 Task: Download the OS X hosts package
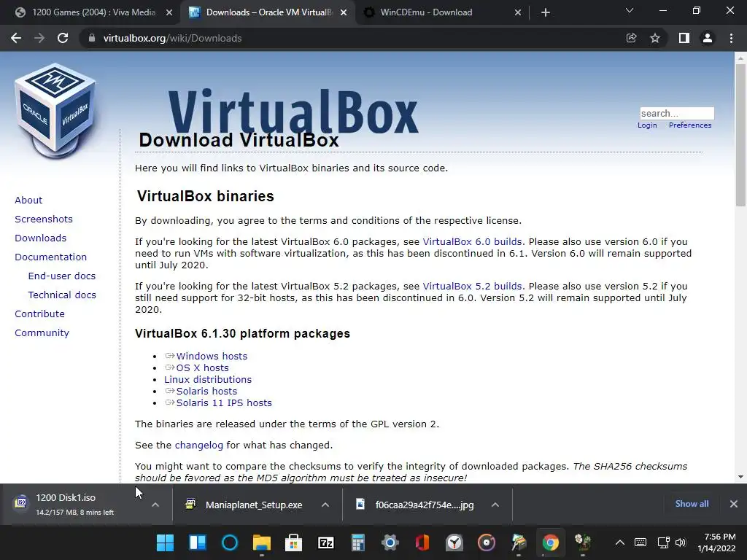(x=203, y=367)
